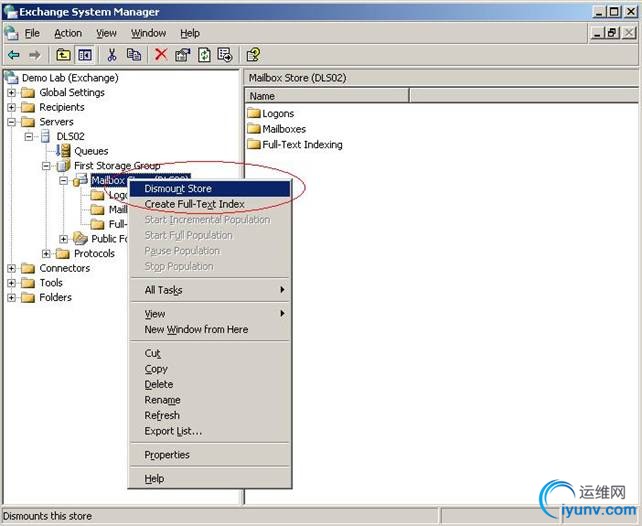642x526 pixels.
Task: Select Recipients in the tree
Action: click(62, 107)
